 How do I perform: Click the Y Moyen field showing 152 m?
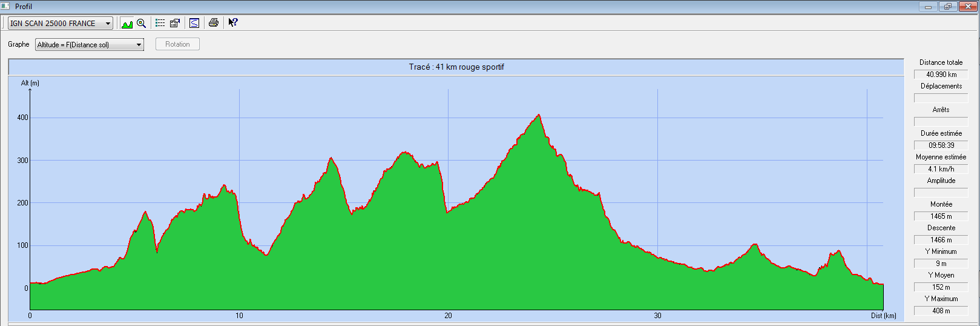[941, 287]
